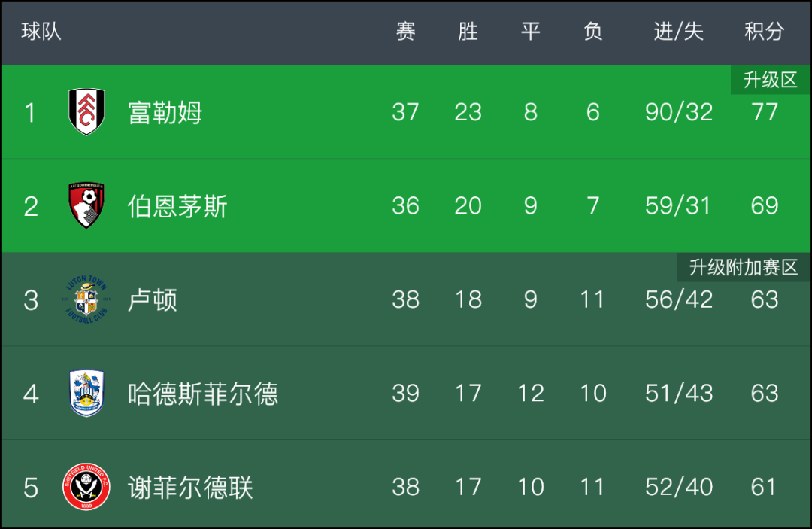Open 哈德斯菲尔德 team page
Viewport: 812px width, 529px height.
click(x=203, y=394)
